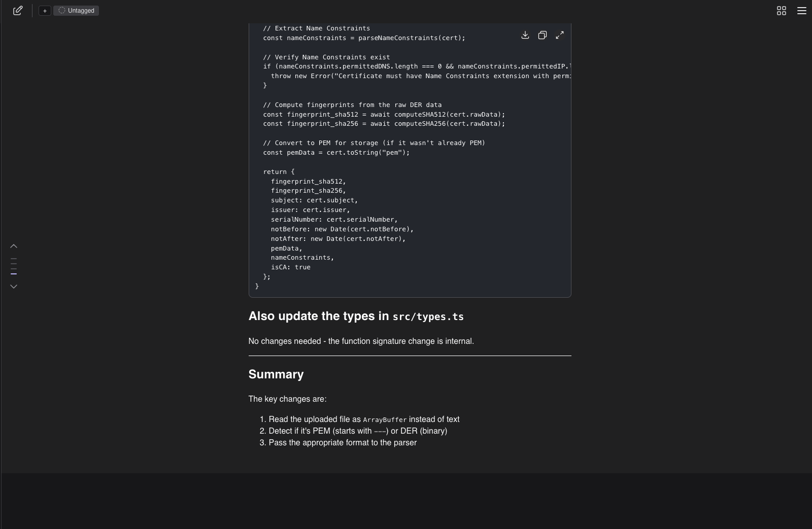This screenshot has width=812, height=529.
Task: Click 'Pass the appropriate format' item
Action: point(343,443)
